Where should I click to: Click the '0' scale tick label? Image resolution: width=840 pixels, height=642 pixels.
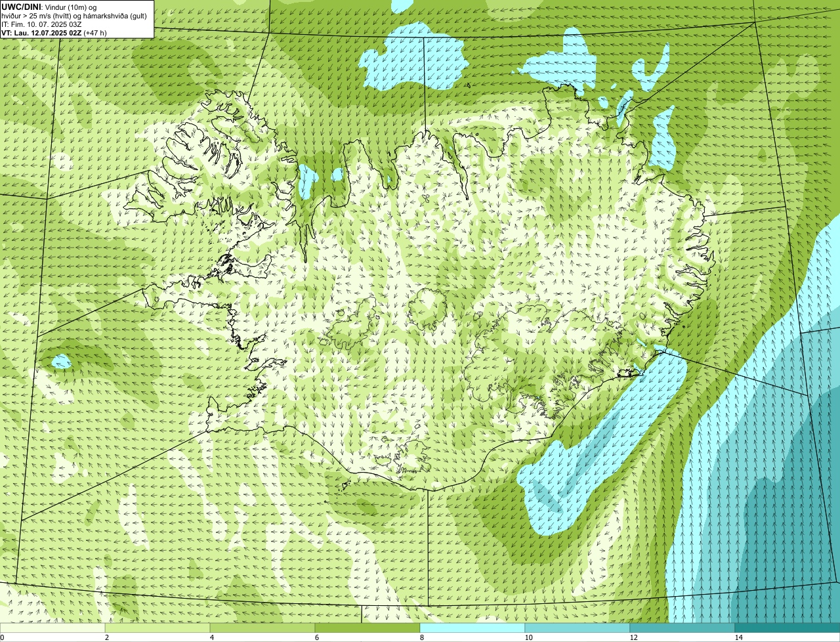pyautogui.click(x=2, y=637)
